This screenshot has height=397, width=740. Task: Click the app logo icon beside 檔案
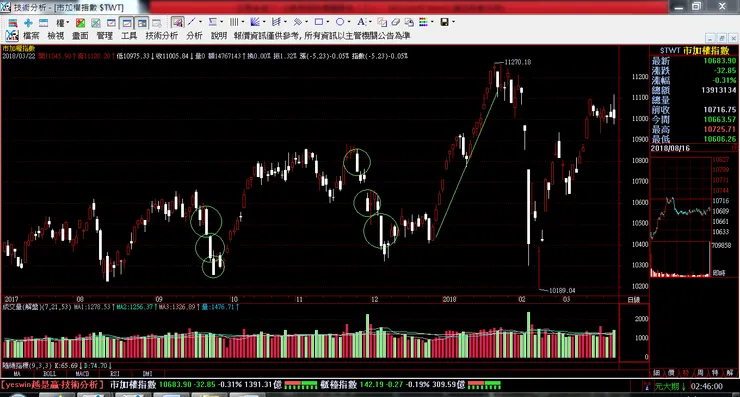click(x=12, y=35)
